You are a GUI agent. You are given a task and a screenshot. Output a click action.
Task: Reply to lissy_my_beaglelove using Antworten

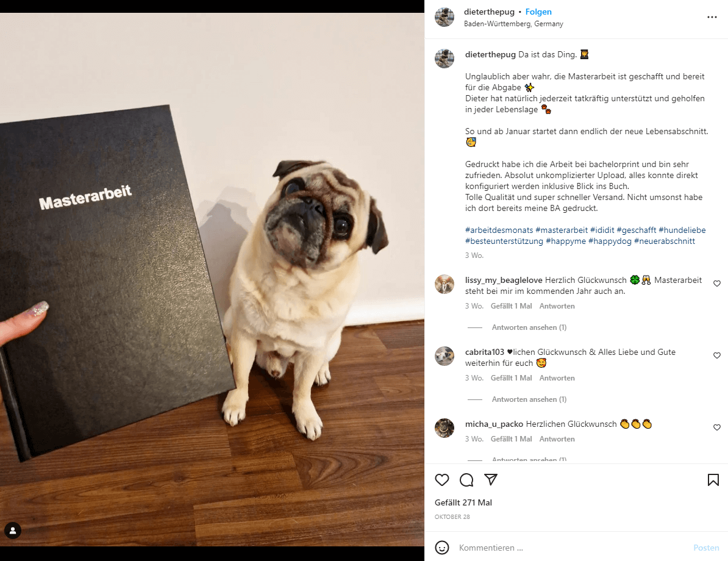pos(557,306)
